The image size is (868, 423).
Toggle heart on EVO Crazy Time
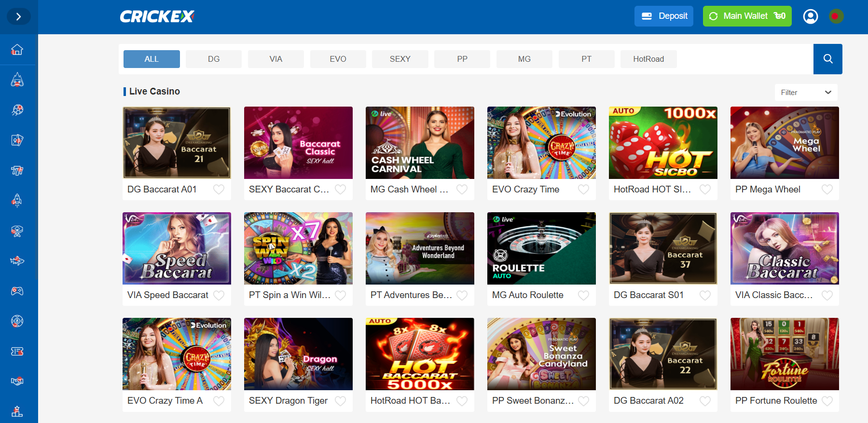tap(583, 190)
